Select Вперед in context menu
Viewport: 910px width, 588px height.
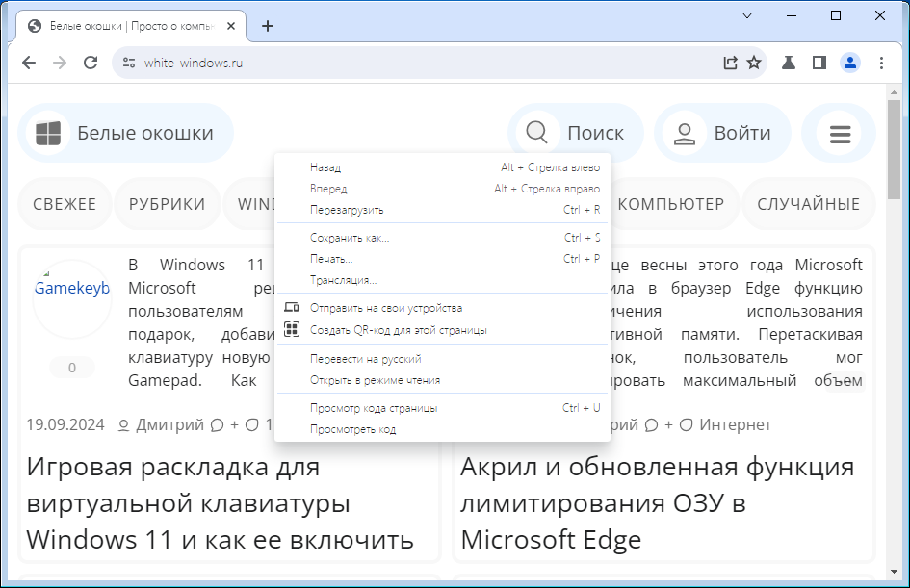442,189
